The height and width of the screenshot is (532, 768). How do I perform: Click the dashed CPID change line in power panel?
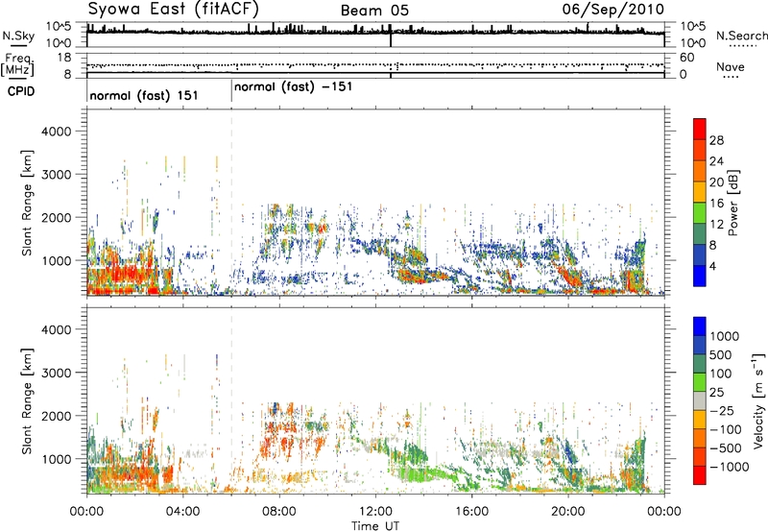click(x=231, y=203)
